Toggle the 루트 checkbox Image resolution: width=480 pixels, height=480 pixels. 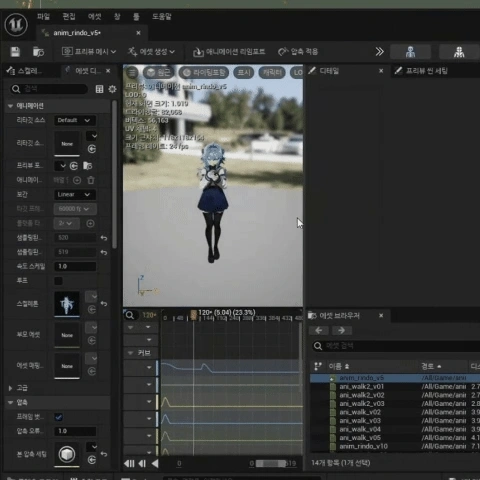pyautogui.click(x=58, y=281)
